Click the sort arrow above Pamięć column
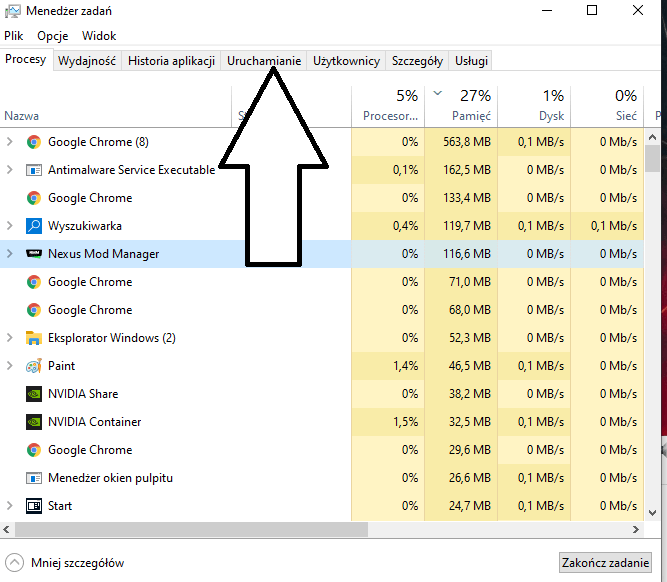The height and width of the screenshot is (582, 667). point(438,93)
